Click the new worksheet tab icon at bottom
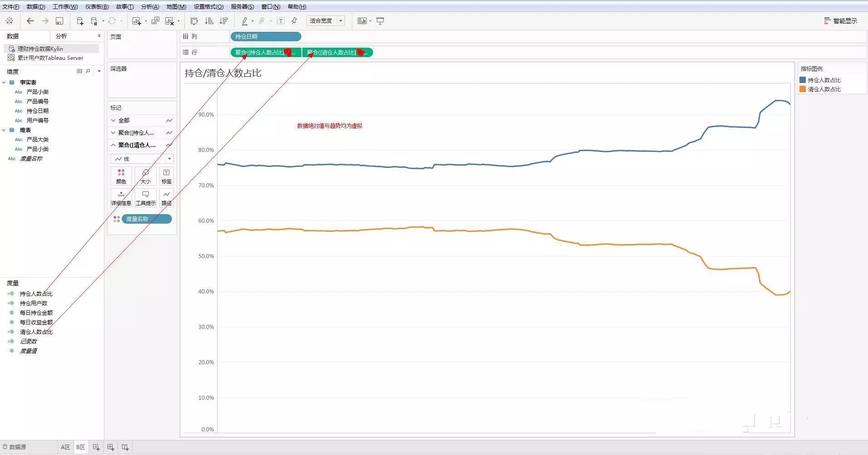Viewport: 868px width, 455px height. 96,447
